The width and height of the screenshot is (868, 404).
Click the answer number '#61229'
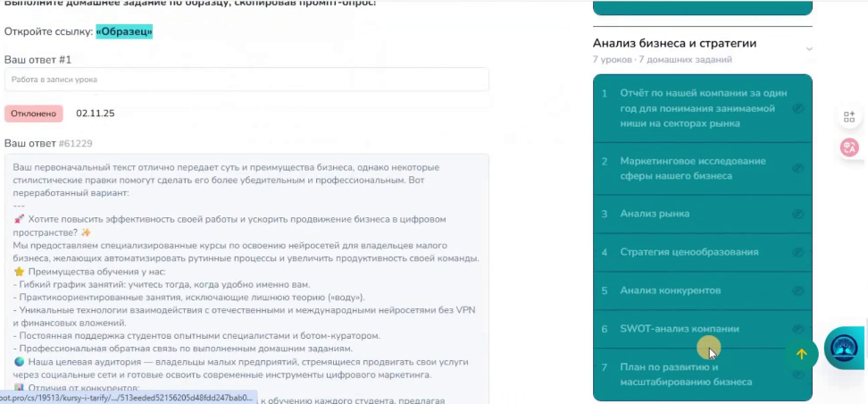tap(75, 144)
